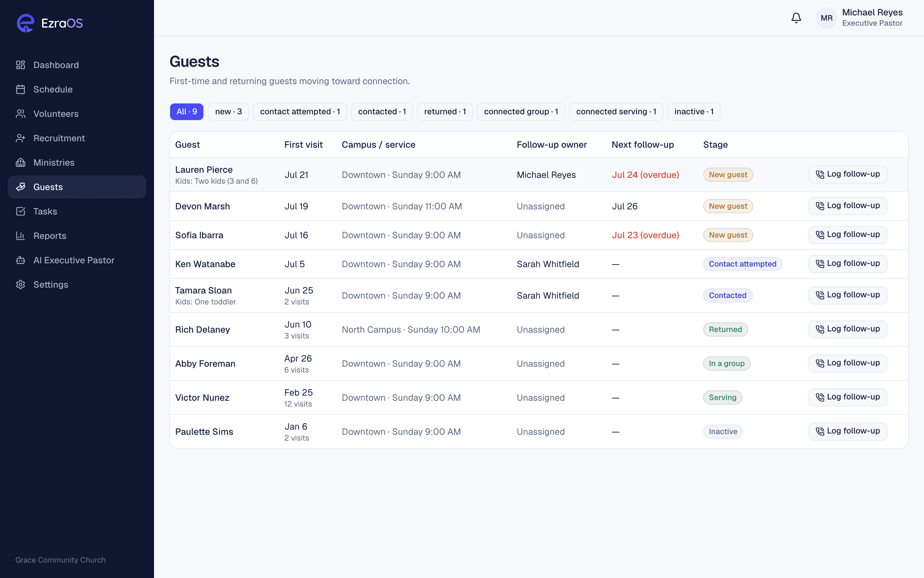The width and height of the screenshot is (924, 578).
Task: Click the MR user avatar
Action: click(x=826, y=18)
